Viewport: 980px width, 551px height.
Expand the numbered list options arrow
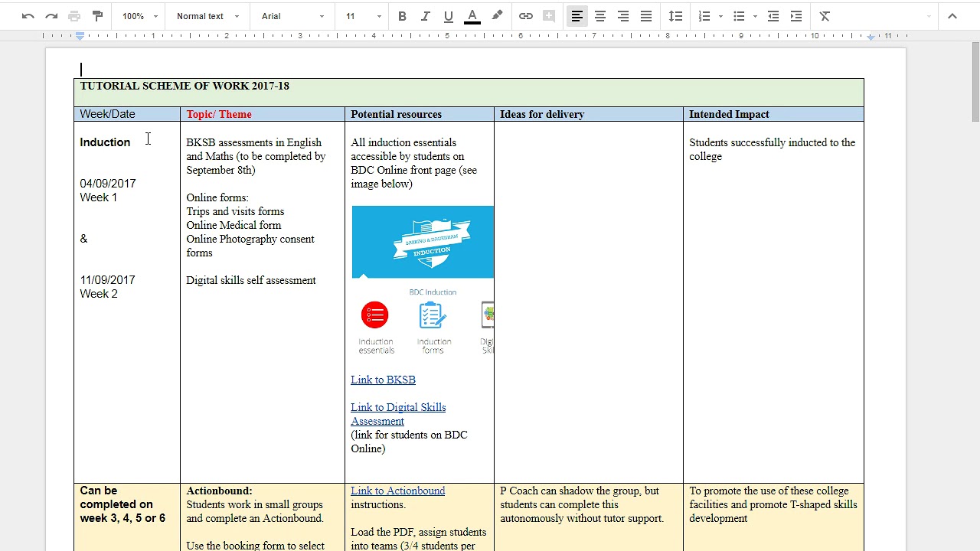720,16
